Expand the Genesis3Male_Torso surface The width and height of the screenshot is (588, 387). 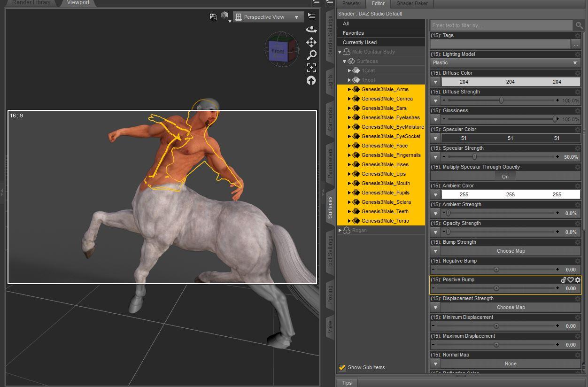[x=349, y=221]
